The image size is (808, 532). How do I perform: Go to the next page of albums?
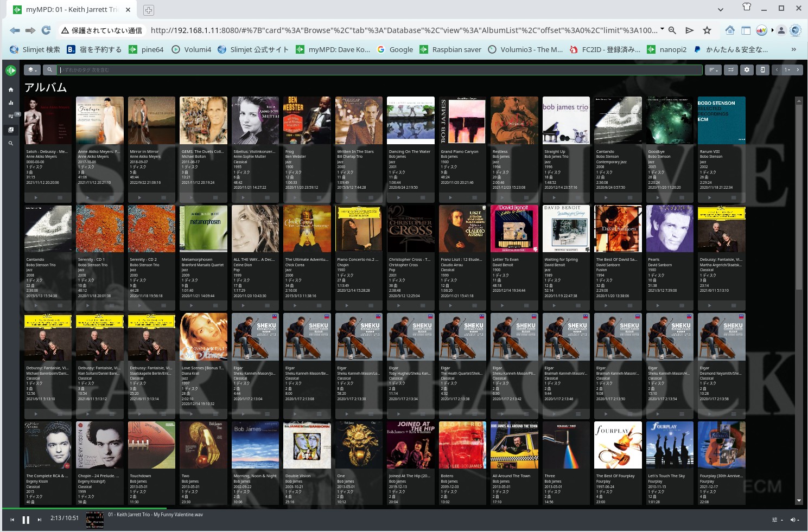798,70
